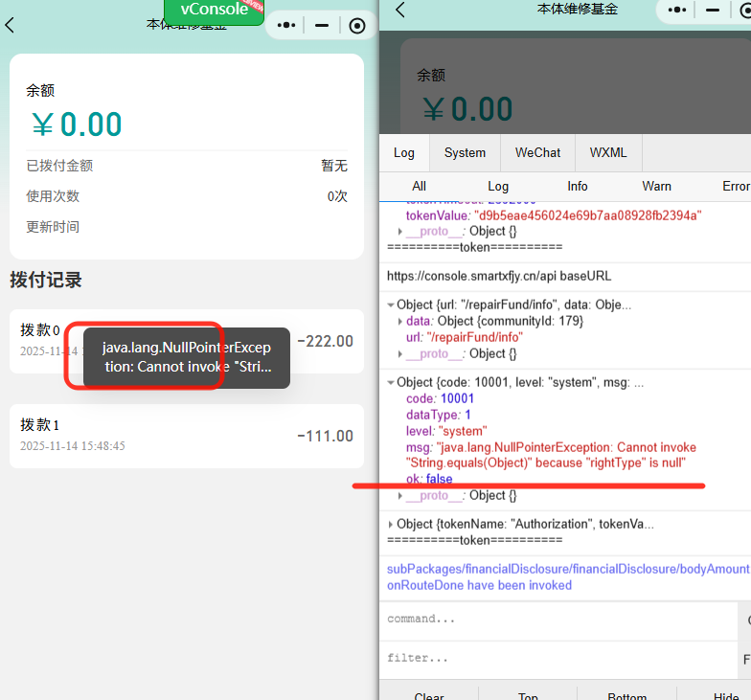
Task: Show only Info level logs
Action: coord(578,187)
